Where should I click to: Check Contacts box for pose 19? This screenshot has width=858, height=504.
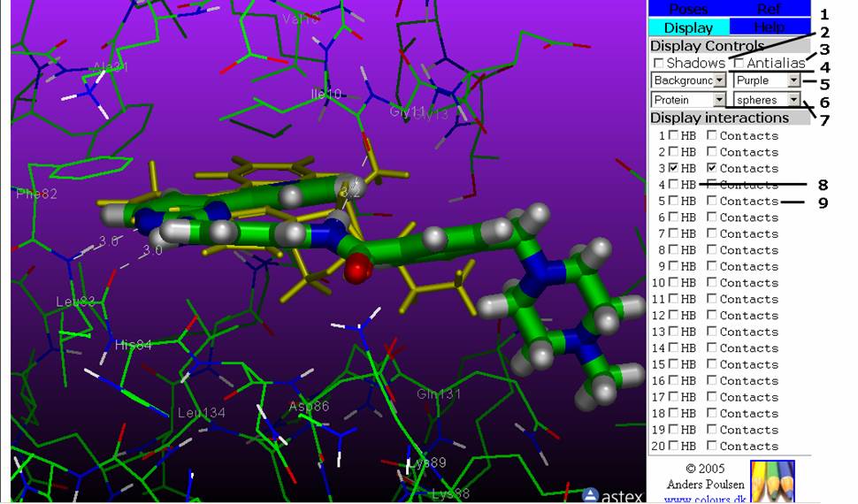pos(711,430)
